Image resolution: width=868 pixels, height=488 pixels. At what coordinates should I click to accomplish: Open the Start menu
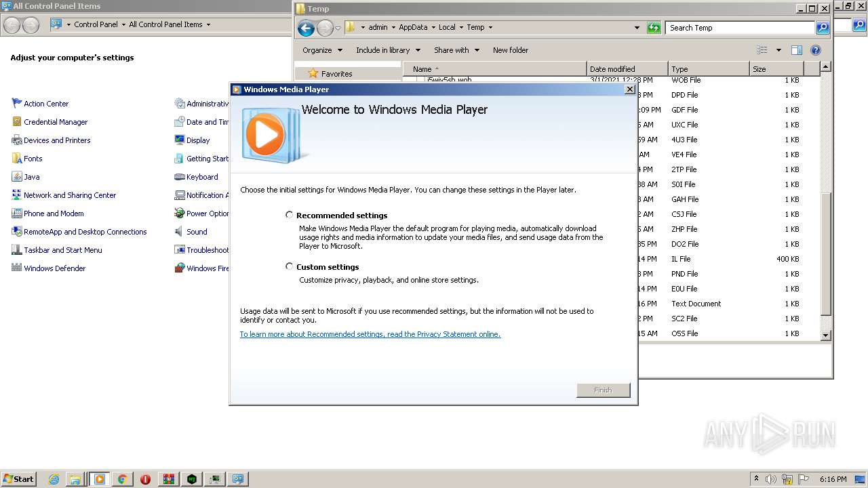click(18, 479)
